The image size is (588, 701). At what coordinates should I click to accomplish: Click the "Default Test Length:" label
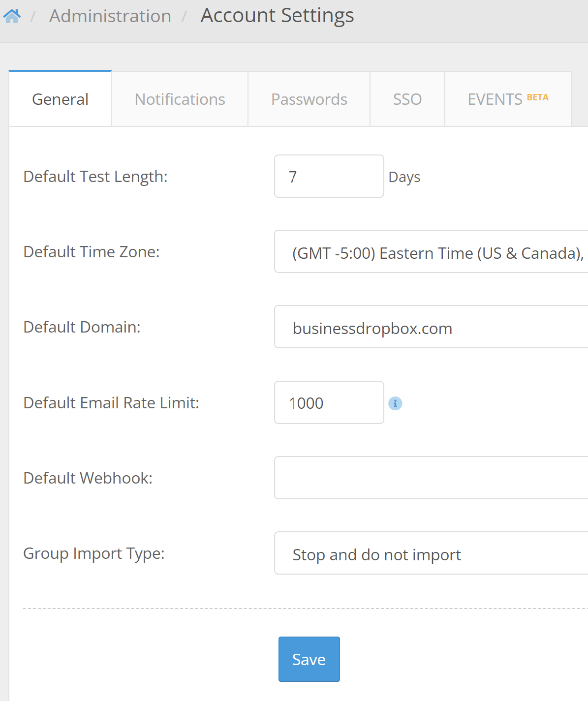tap(95, 177)
